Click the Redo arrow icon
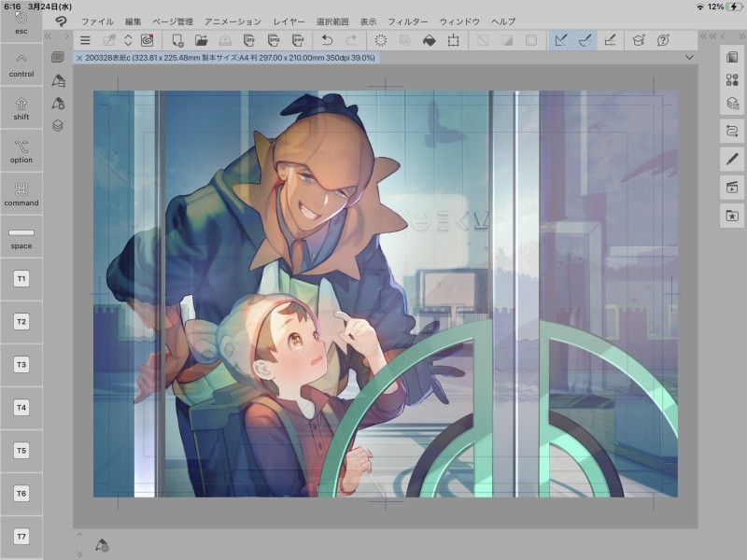Screen dimensions: 747x560 (351, 40)
